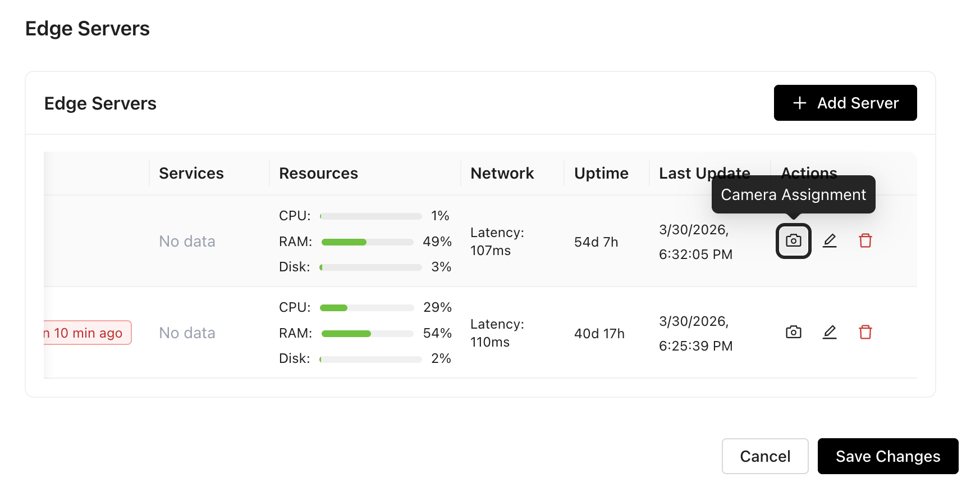Click the 3% Disk usage bar

point(370,267)
